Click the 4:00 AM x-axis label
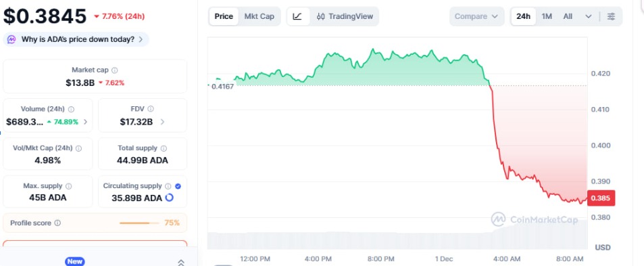 [507, 259]
